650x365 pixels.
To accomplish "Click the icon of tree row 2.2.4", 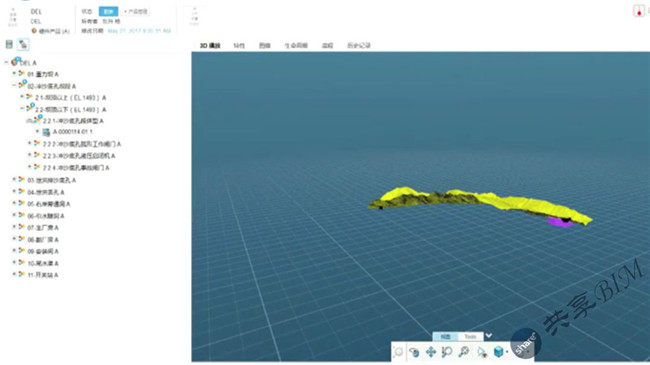I will pyautogui.click(x=37, y=167).
